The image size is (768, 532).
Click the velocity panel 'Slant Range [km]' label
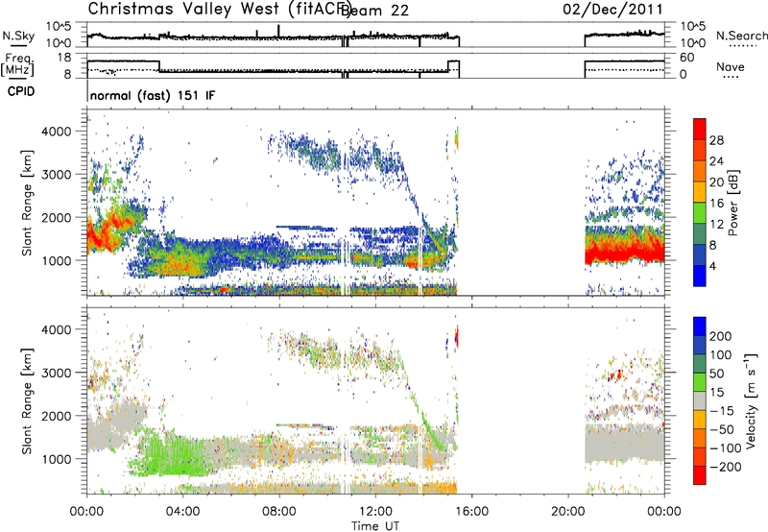click(x=27, y=400)
